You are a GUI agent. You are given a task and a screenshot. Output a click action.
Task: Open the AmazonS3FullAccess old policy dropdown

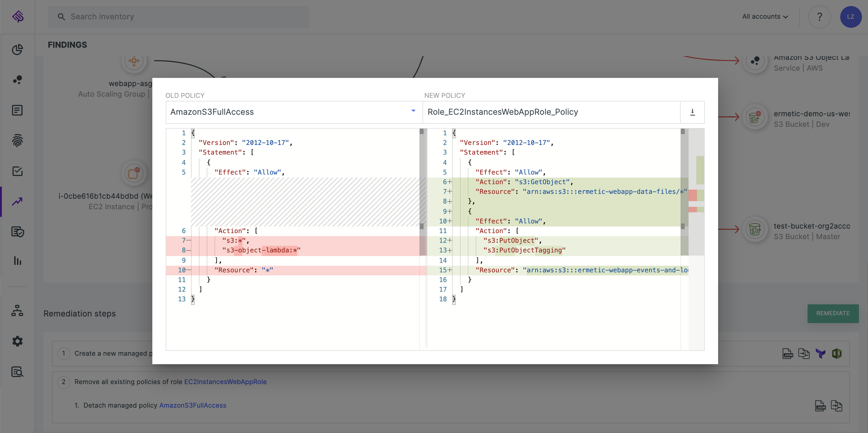click(294, 112)
